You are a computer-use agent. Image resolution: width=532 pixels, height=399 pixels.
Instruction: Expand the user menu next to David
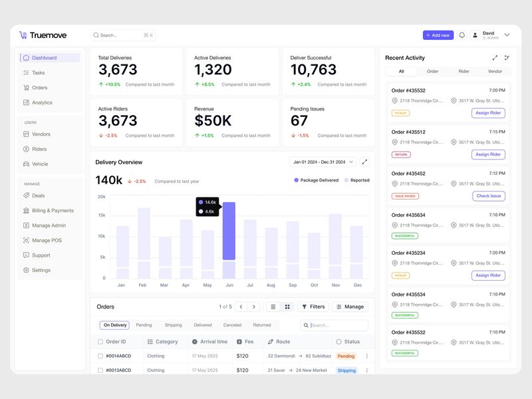[x=507, y=35]
